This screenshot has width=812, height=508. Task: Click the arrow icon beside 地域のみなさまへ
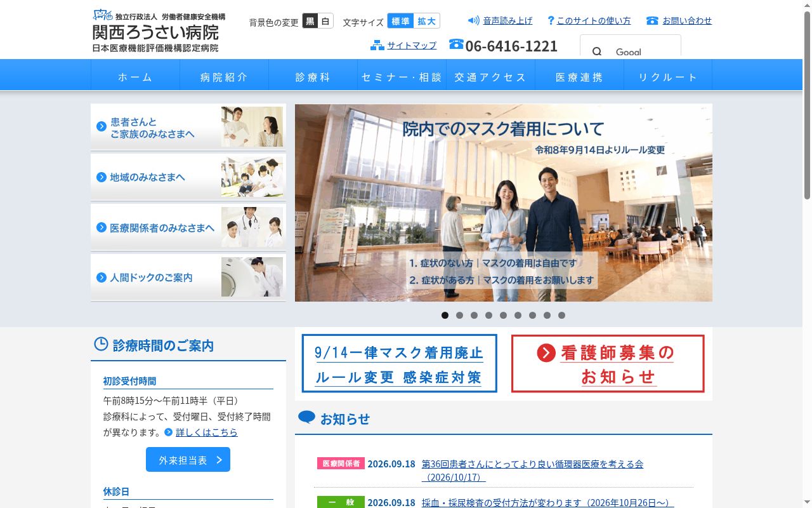[101, 177]
